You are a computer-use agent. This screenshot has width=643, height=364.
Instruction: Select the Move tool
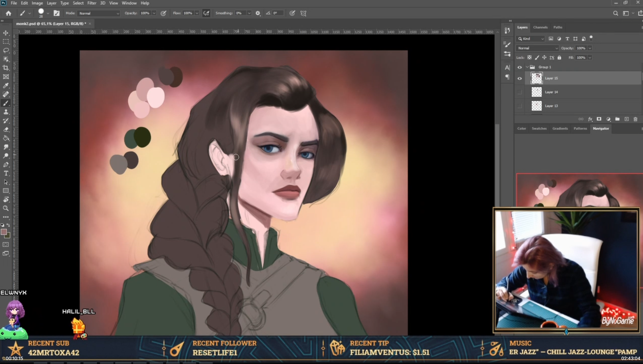pyautogui.click(x=6, y=33)
